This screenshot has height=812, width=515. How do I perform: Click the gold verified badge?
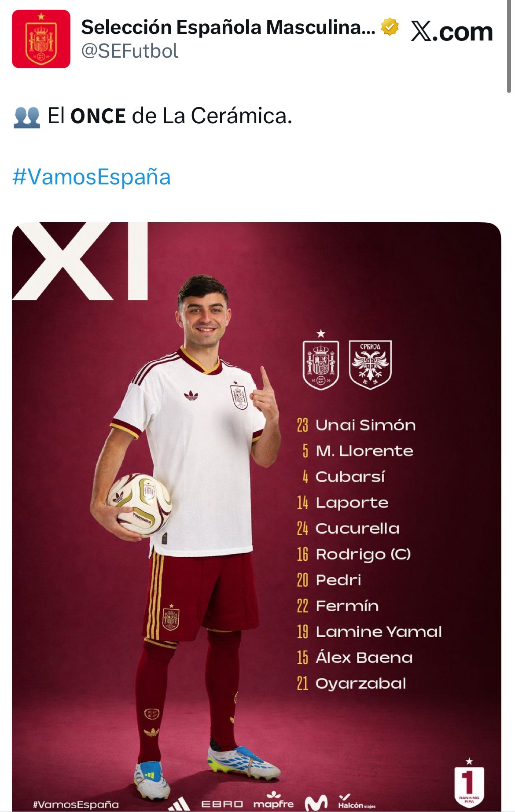coord(390,27)
